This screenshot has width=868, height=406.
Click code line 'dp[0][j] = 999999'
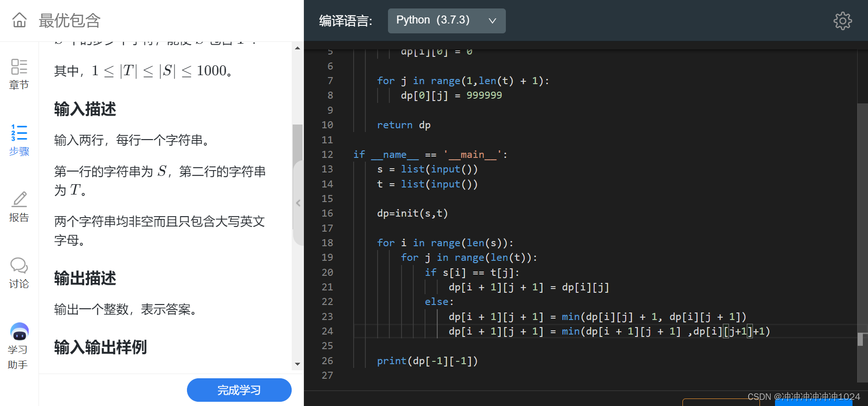(451, 95)
